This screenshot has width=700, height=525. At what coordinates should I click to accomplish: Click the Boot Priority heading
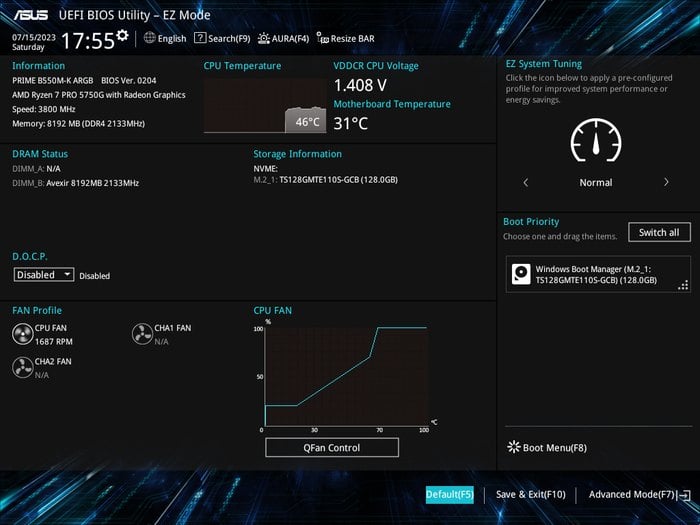click(531, 221)
